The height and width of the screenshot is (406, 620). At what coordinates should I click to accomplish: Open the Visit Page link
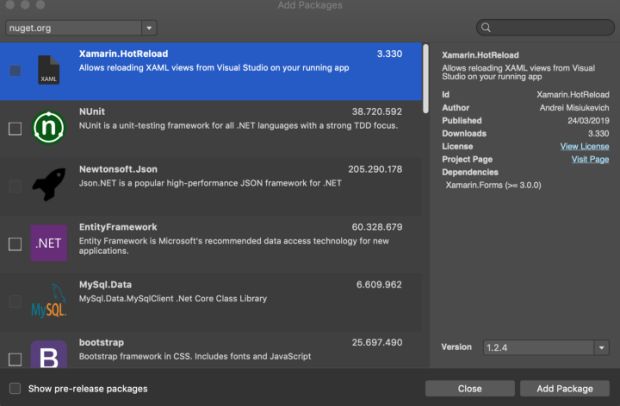coord(589,159)
